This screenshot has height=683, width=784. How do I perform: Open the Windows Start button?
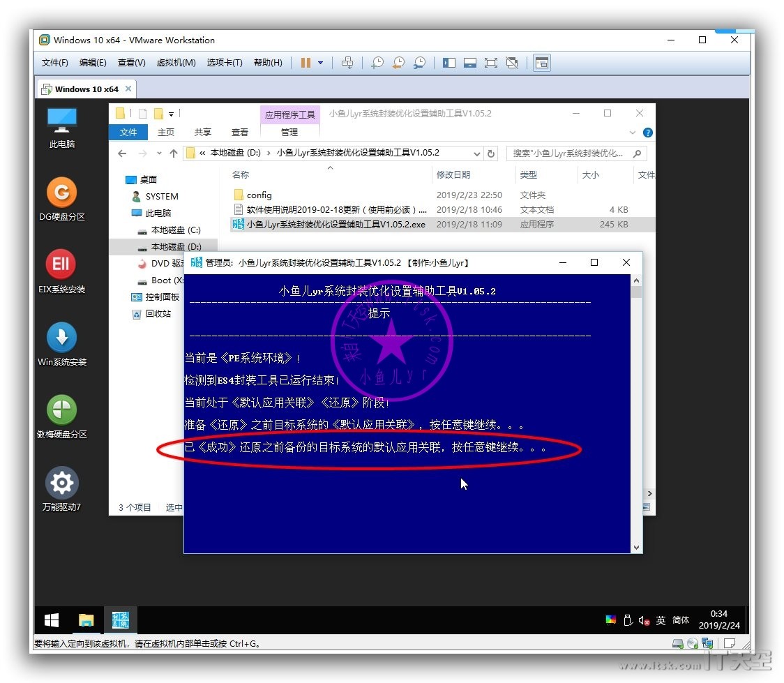click(x=52, y=620)
